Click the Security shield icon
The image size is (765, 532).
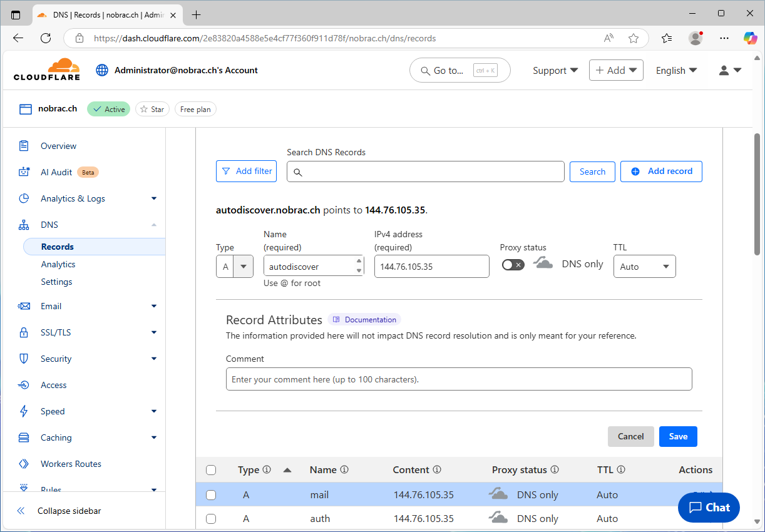click(x=24, y=359)
